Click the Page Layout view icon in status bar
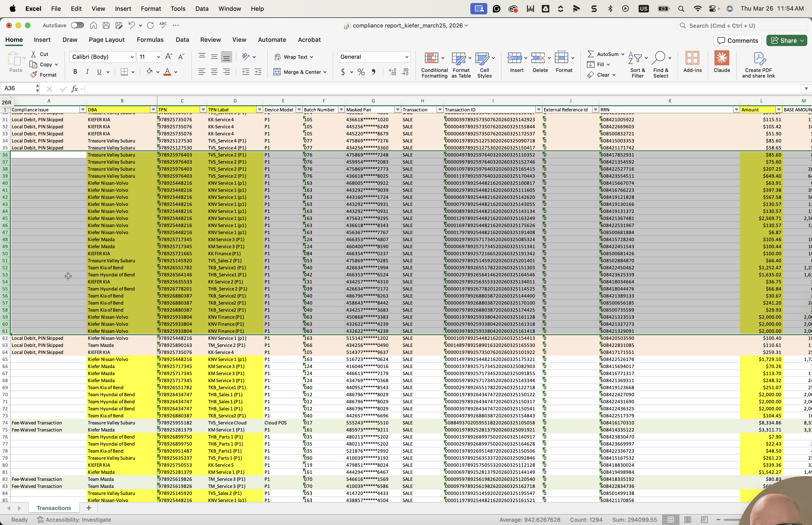This screenshot has width=812, height=525. 687,520
